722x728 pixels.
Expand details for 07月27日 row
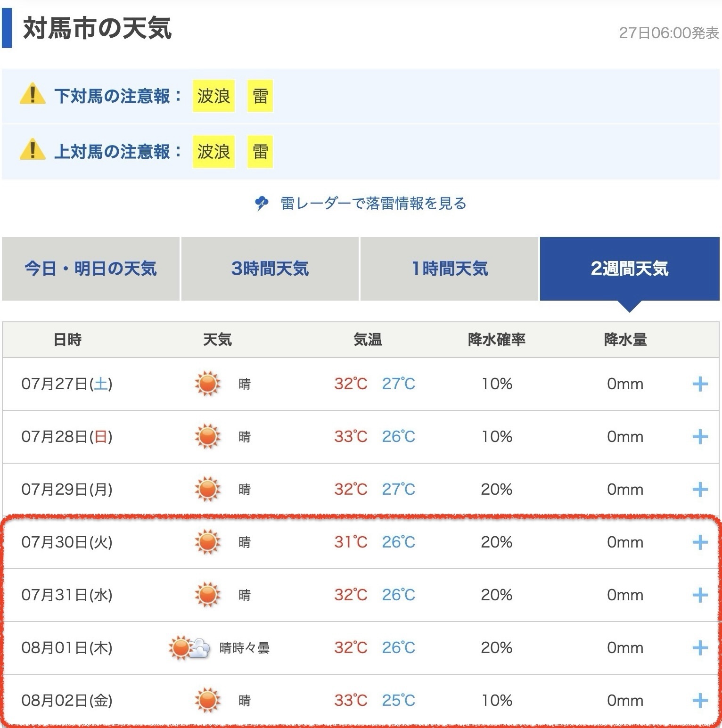click(700, 384)
